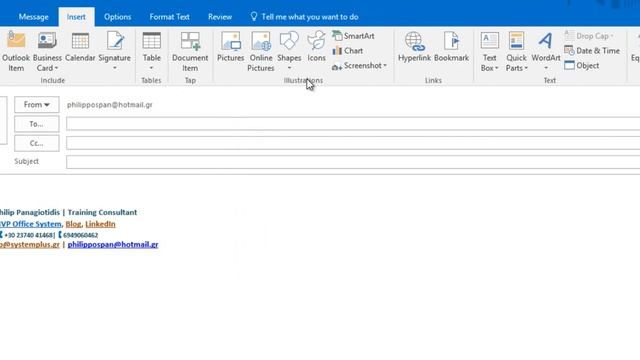The width and height of the screenshot is (640, 360).
Task: Open the Shapes gallery
Action: pyautogui.click(x=289, y=51)
